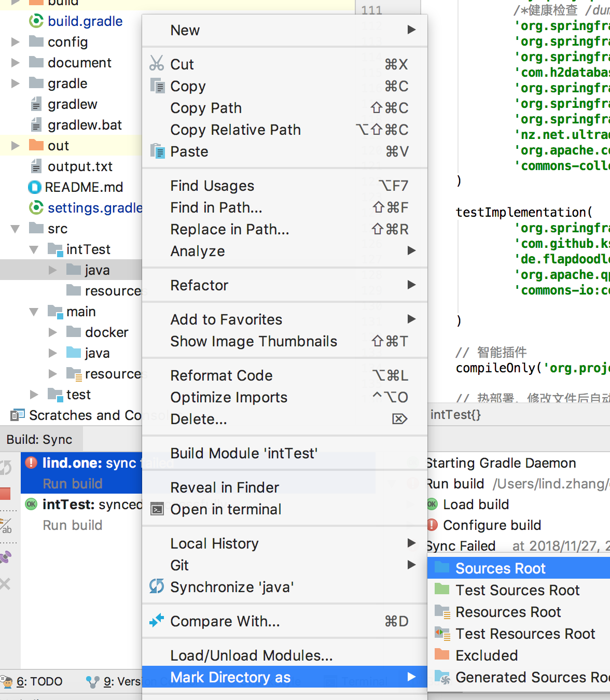The image size is (610, 700).
Task: Click the README.md markdown icon
Action: tap(35, 187)
